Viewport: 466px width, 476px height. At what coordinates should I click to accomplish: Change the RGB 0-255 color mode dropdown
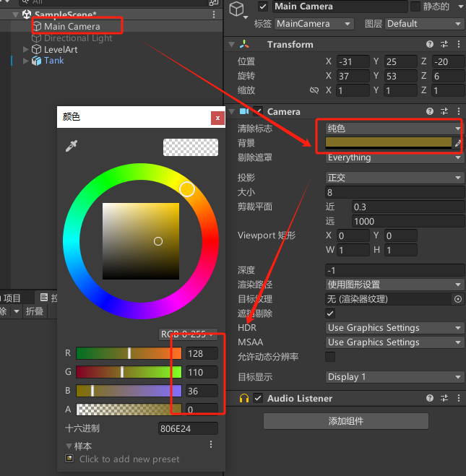point(188,334)
